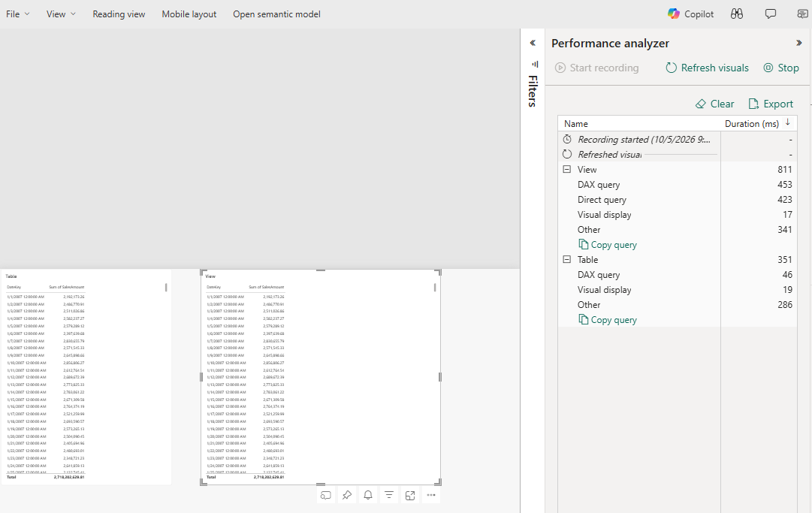Select the Other row showing 286
The height and width of the screenshot is (513, 812).
[x=678, y=305]
